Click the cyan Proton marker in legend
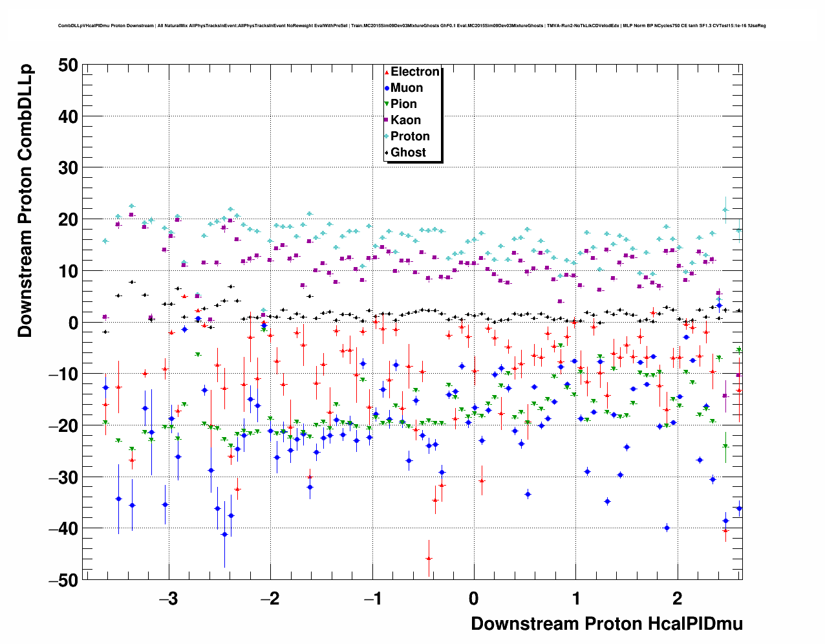Screen dimensions: 825x644 pyautogui.click(x=387, y=136)
